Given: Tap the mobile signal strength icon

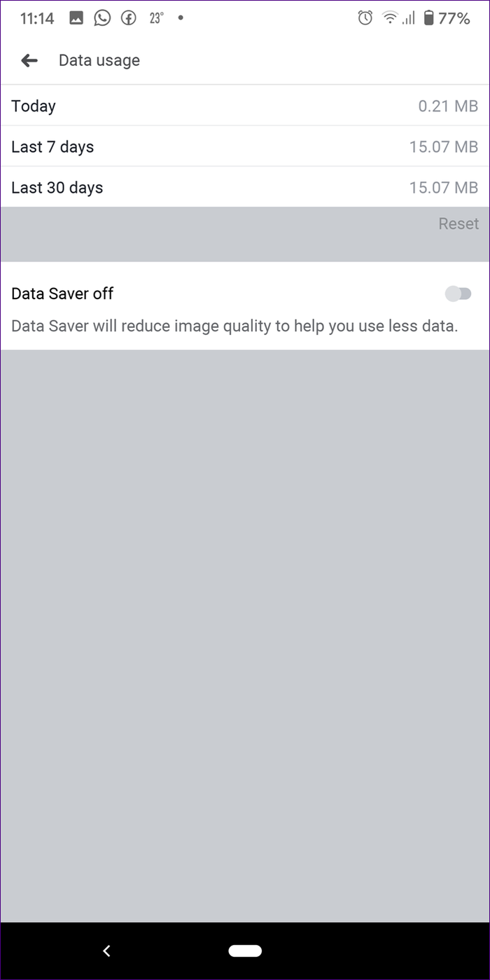Looking at the screenshot, I should tap(409, 18).
